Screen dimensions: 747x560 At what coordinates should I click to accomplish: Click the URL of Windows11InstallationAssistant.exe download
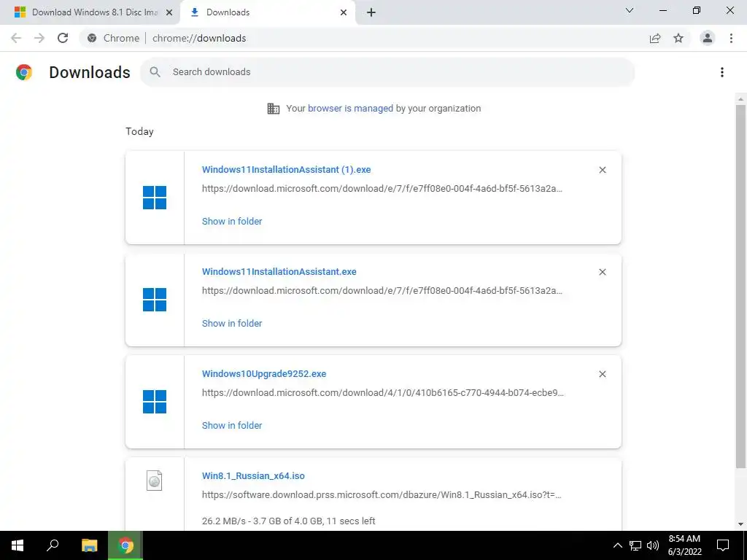coord(382,290)
